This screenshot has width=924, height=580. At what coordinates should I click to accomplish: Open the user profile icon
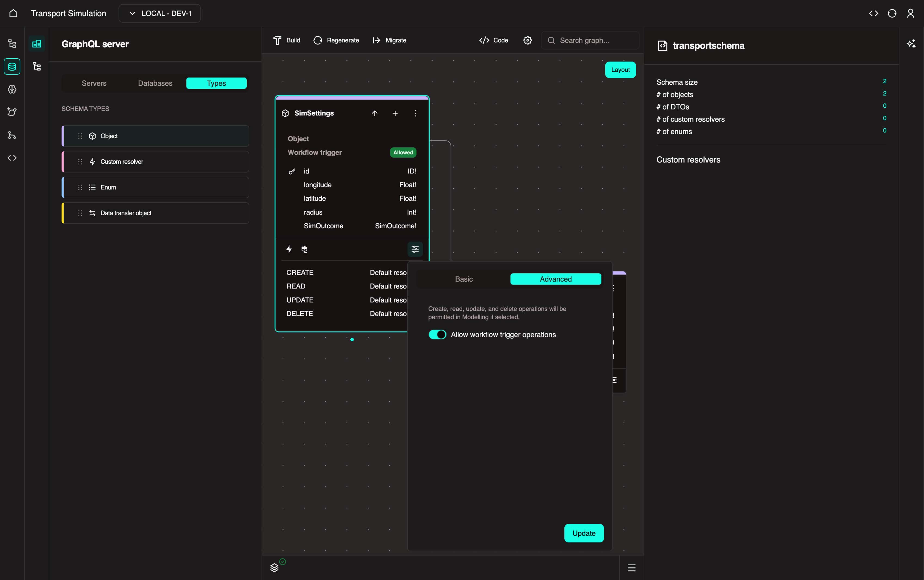point(911,13)
